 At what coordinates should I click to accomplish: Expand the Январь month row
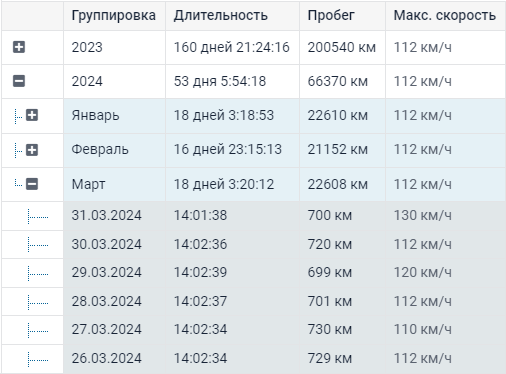(x=32, y=115)
